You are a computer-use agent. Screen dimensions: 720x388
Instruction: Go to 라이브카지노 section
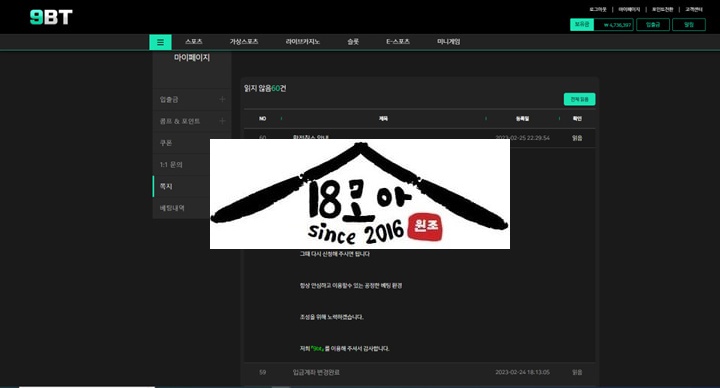click(x=303, y=42)
